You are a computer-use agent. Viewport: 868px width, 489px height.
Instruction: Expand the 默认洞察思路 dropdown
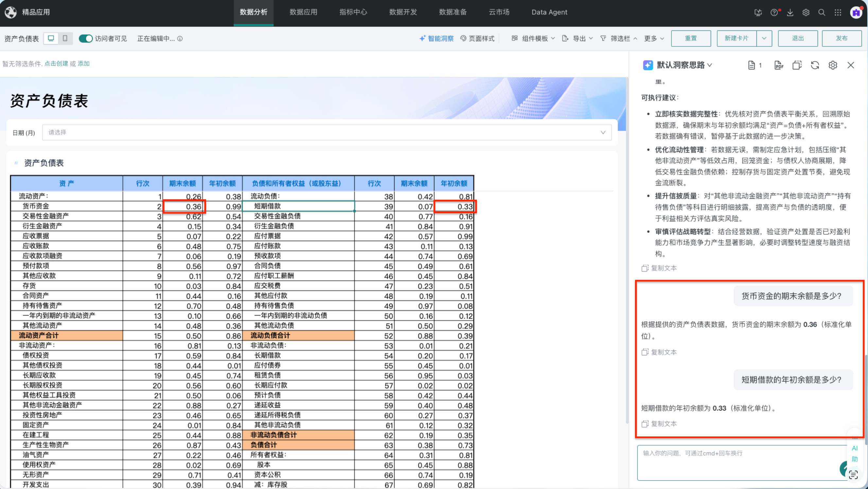(x=710, y=65)
